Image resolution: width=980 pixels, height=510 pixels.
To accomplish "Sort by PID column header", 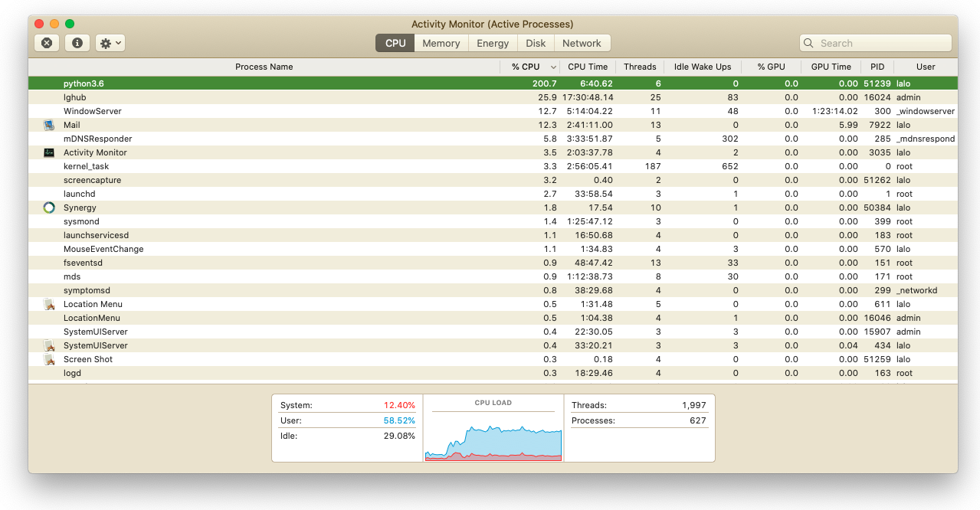I will pyautogui.click(x=877, y=67).
